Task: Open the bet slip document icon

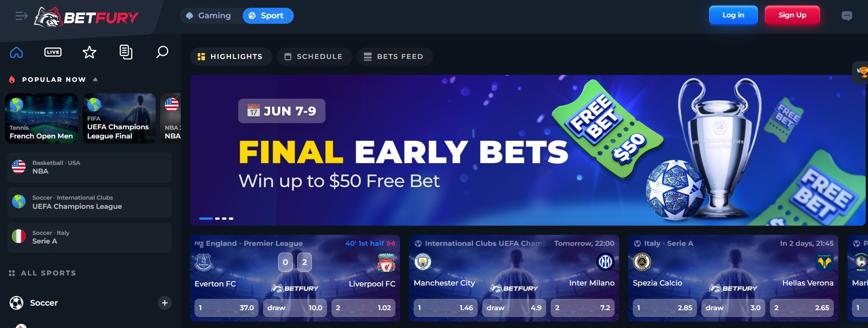Action: click(x=126, y=52)
